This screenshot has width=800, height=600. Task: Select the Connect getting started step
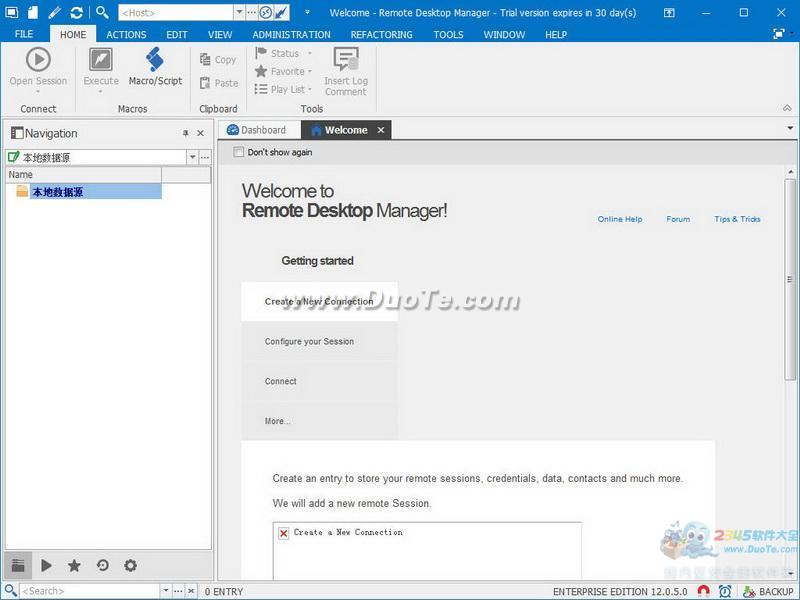click(x=319, y=381)
